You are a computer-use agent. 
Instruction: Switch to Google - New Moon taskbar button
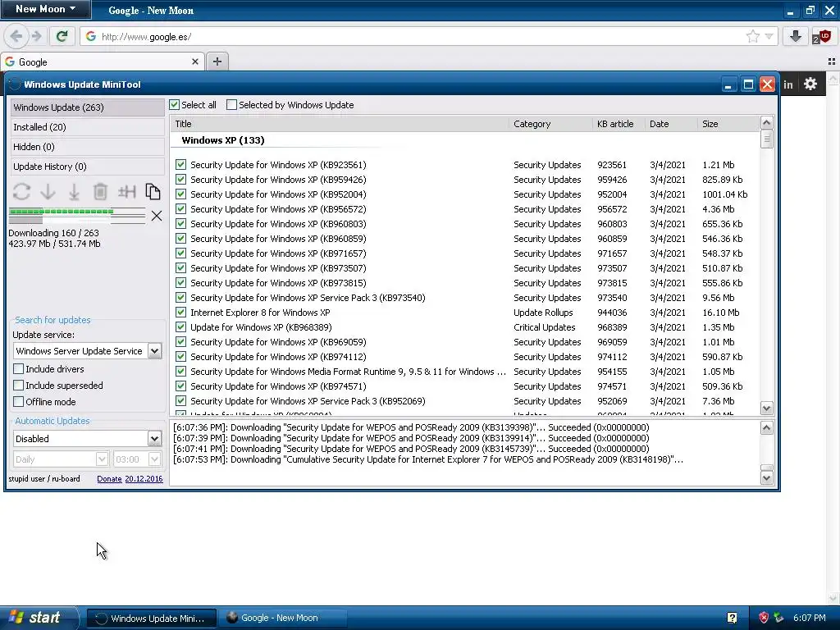[x=282, y=619]
